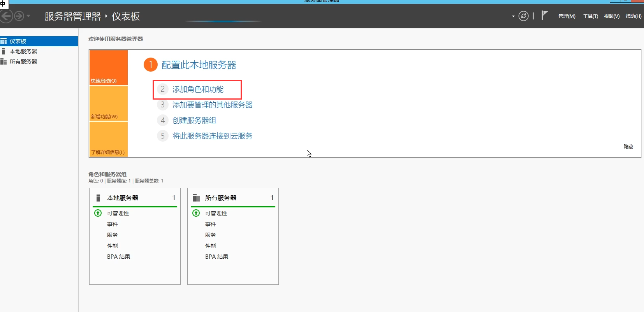Click the refresh icon in header
The image size is (644, 312).
pyautogui.click(x=524, y=16)
